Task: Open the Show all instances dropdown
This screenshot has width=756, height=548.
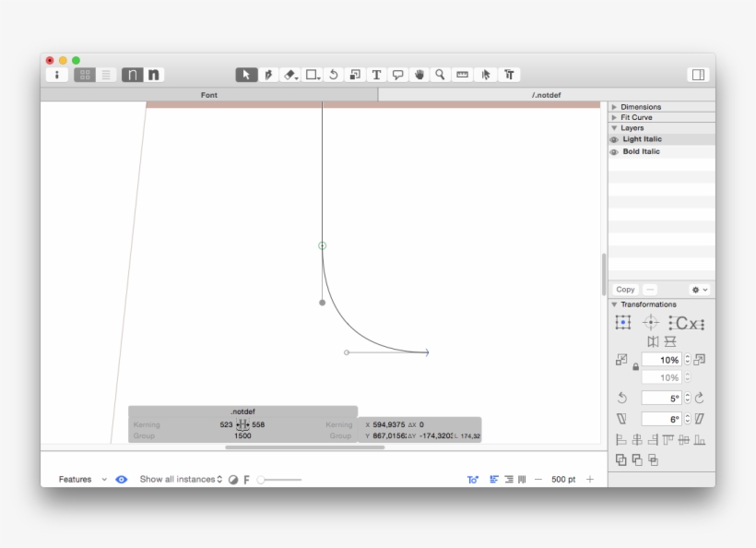Action: click(x=180, y=479)
